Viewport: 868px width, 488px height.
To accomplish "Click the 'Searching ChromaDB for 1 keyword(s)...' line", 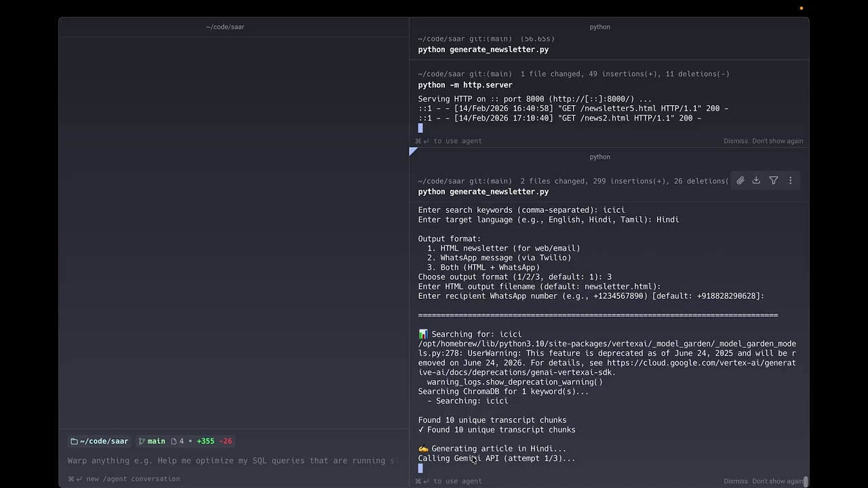I will tap(504, 391).
